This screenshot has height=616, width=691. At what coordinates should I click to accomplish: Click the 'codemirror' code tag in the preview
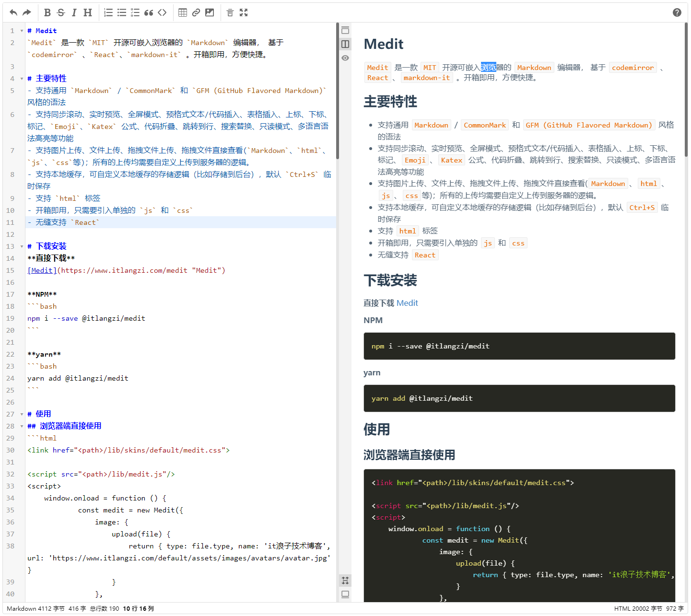pyautogui.click(x=632, y=68)
